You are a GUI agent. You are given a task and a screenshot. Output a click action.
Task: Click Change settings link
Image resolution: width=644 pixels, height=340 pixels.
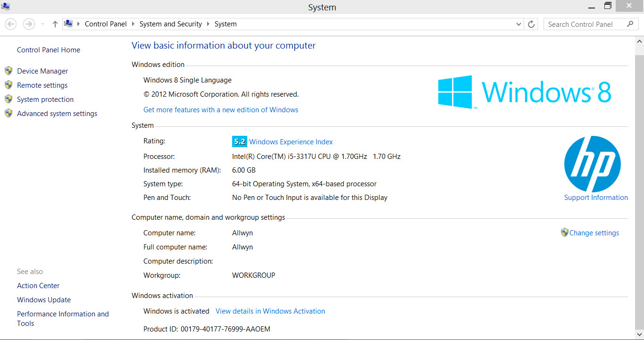(x=594, y=233)
